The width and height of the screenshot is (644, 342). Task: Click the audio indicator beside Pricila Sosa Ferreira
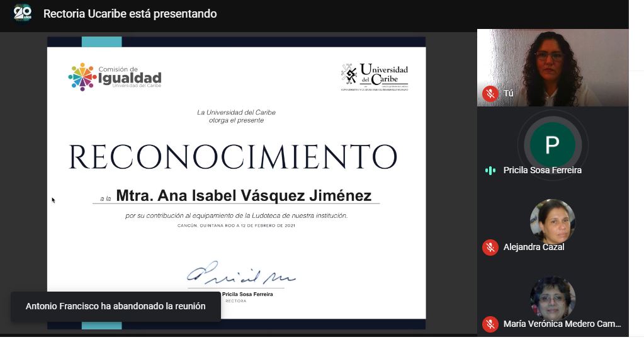coord(490,171)
